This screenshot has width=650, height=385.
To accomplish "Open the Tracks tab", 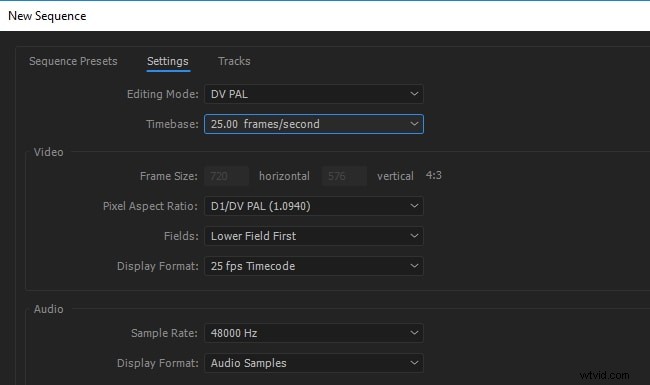I will [x=234, y=61].
